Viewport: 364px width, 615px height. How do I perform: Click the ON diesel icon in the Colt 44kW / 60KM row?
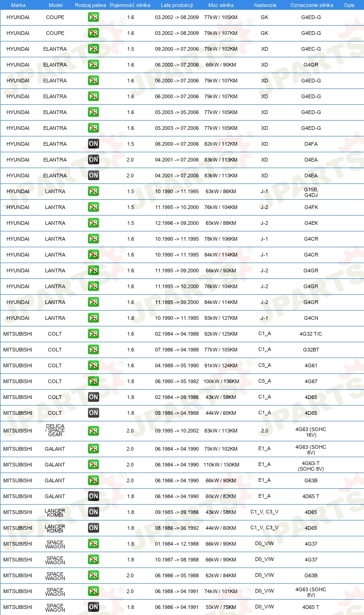click(x=94, y=413)
